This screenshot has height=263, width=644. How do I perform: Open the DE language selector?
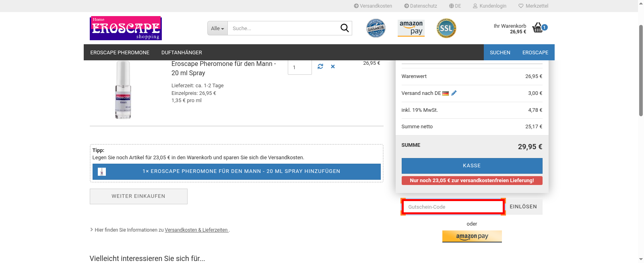455,6
